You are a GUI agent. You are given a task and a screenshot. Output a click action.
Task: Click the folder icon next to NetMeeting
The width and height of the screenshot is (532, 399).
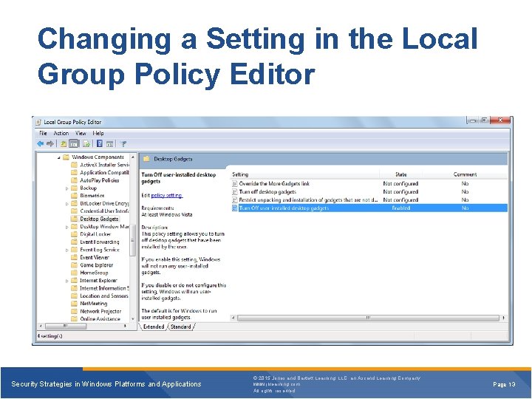click(74, 304)
